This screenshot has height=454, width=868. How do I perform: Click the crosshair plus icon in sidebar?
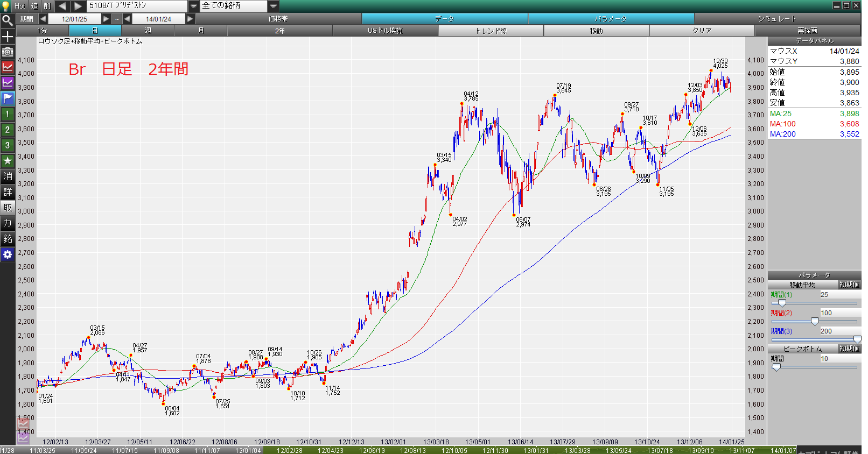pyautogui.click(x=8, y=36)
